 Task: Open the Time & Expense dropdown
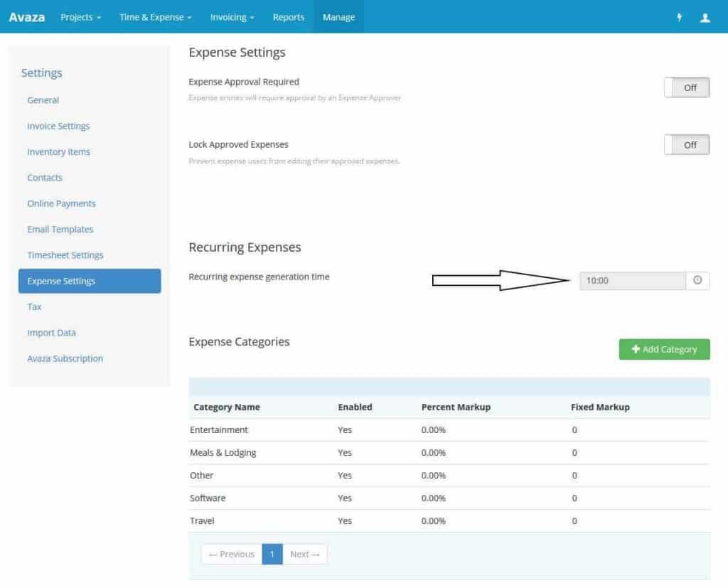pos(155,17)
